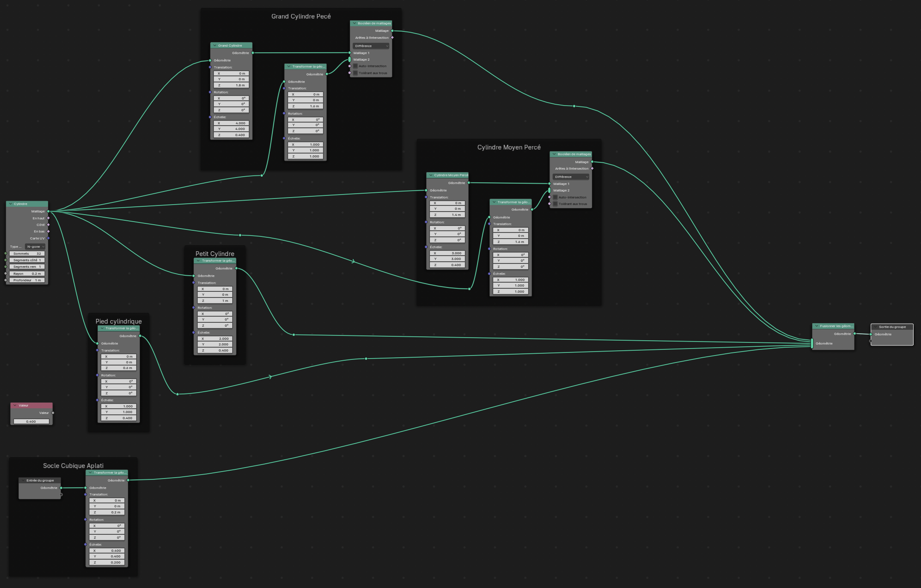Image resolution: width=921 pixels, height=588 pixels.
Task: Click Maillage 2 input socket in Grand Cylindre frame
Action: pos(350,59)
